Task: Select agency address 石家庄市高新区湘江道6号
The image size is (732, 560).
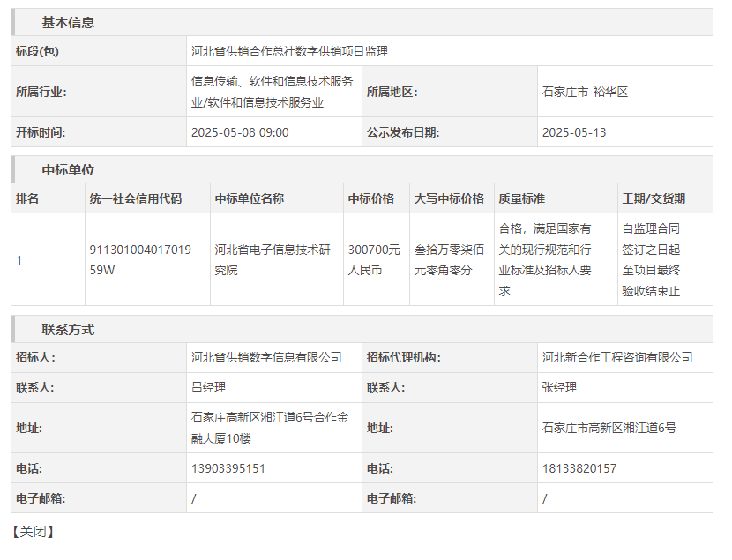Action: tap(609, 428)
